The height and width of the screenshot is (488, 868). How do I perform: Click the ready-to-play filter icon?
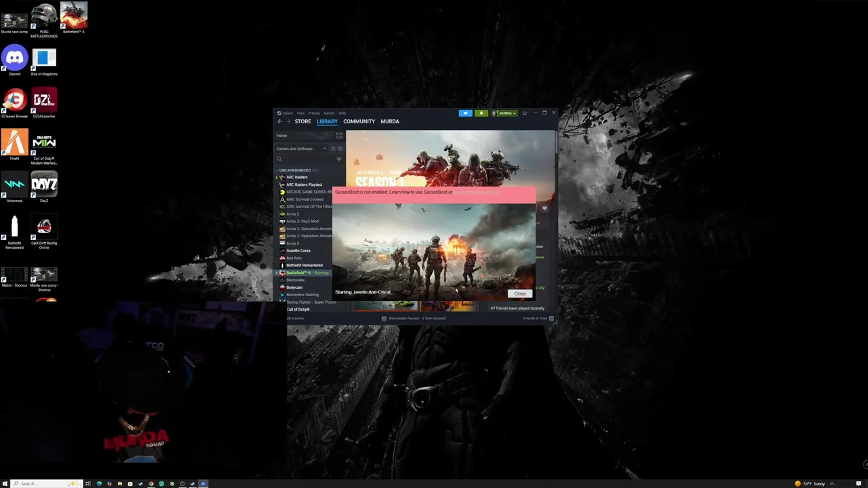click(x=340, y=148)
